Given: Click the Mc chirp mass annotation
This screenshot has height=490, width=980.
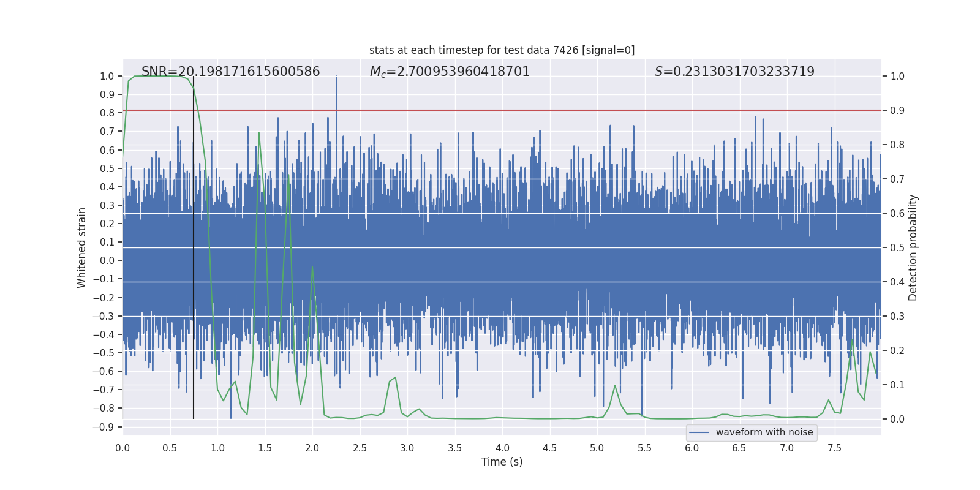Looking at the screenshot, I should (x=449, y=72).
